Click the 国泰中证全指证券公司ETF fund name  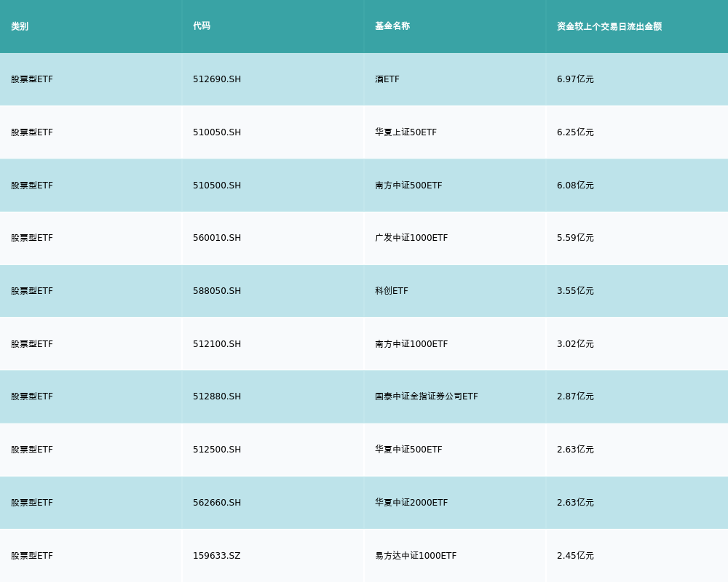[x=426, y=396]
